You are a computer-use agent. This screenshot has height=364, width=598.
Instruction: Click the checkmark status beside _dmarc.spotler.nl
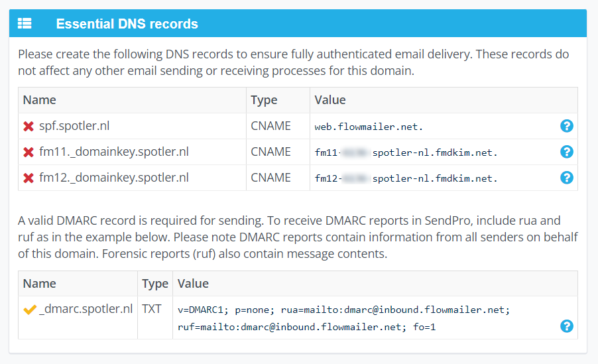point(29,310)
